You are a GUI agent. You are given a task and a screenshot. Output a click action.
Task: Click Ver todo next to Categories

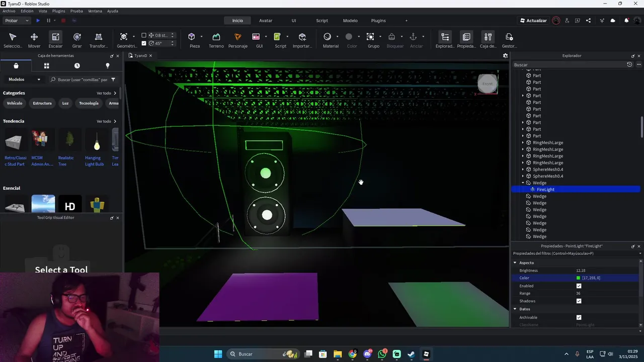pyautogui.click(x=106, y=93)
